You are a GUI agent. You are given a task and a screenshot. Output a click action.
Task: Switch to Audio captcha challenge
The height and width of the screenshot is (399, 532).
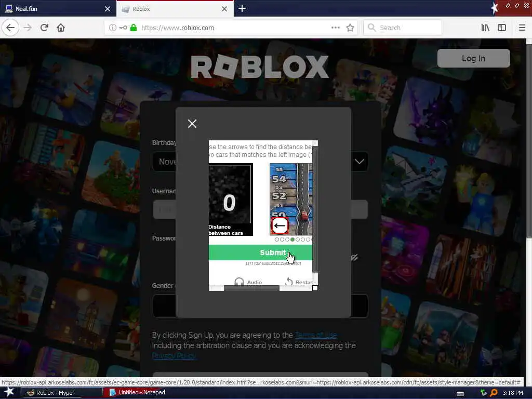(248, 282)
